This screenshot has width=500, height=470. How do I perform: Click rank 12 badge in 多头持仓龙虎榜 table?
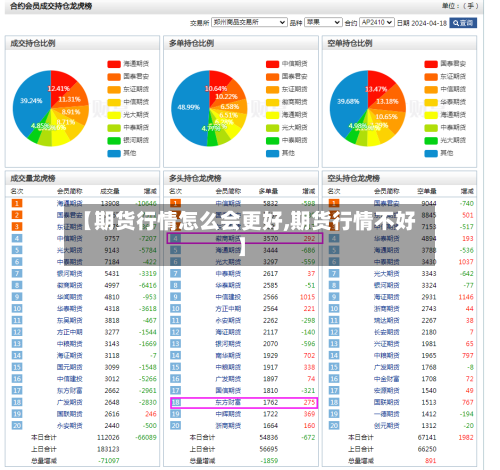(x=175, y=332)
